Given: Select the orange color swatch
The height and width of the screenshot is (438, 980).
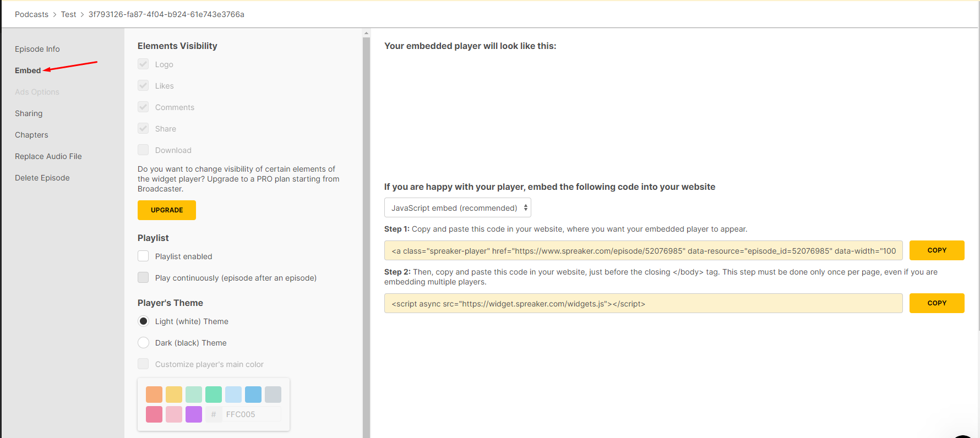Looking at the screenshot, I should click(154, 395).
